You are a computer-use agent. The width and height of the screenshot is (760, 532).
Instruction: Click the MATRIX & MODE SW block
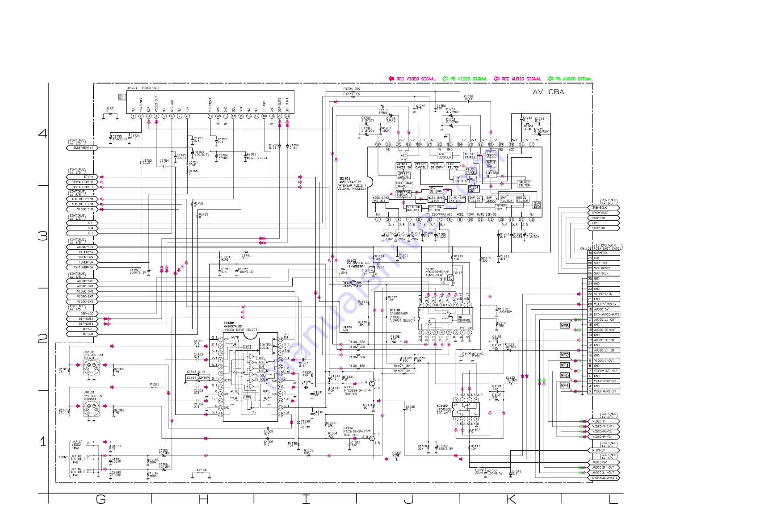point(403,166)
